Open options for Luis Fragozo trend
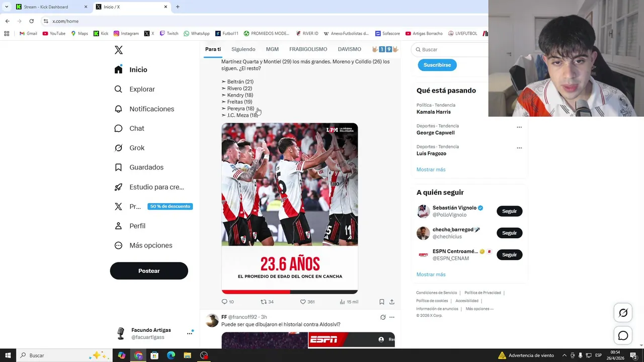 coord(519,148)
